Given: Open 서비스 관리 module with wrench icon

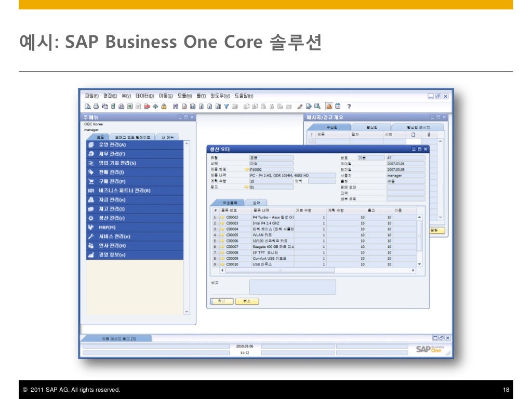Looking at the screenshot, I should pos(135,236).
